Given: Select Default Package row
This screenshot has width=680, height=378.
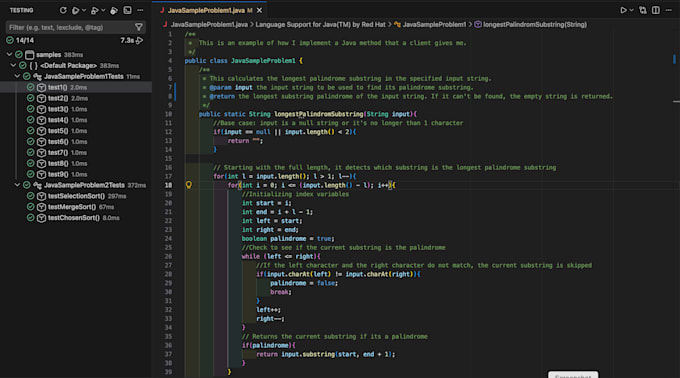Looking at the screenshot, I should pyautogui.click(x=76, y=65).
